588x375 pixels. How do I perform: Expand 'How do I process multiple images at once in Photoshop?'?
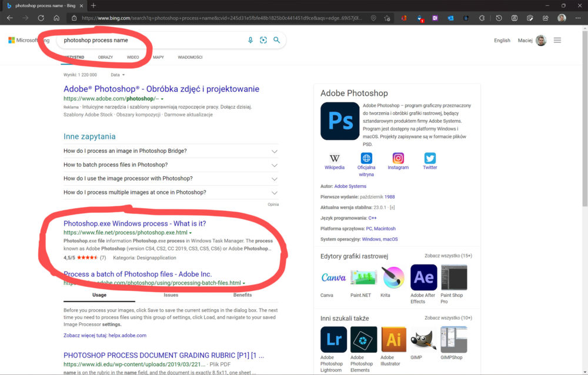pos(171,193)
